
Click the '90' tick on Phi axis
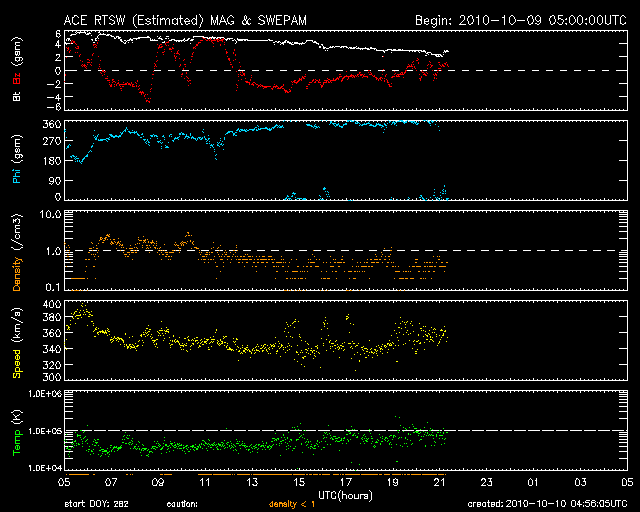click(x=55, y=180)
